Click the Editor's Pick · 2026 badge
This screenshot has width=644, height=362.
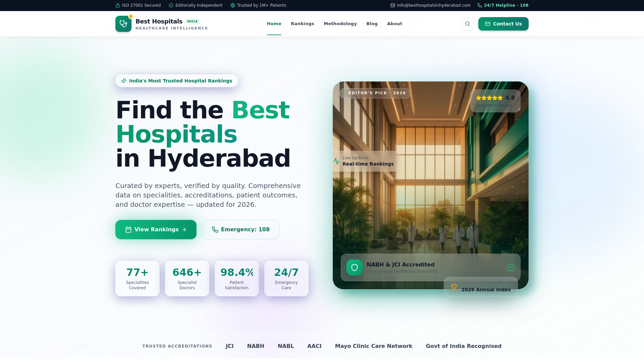point(375,93)
